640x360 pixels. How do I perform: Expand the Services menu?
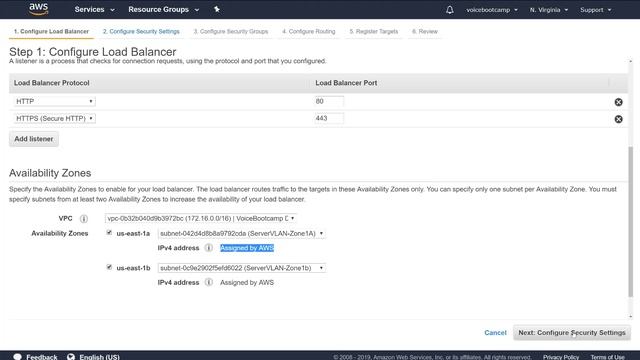tap(94, 9)
